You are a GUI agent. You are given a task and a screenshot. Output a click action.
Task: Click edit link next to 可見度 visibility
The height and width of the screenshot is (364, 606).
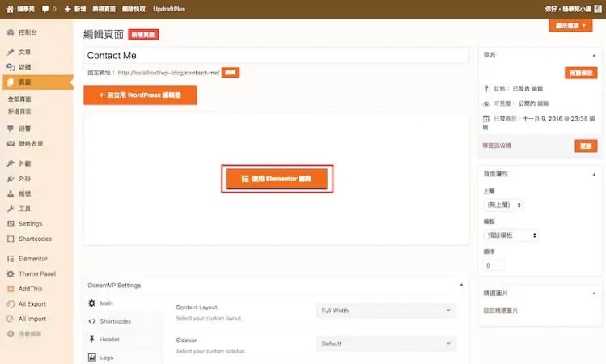pyautogui.click(x=544, y=104)
